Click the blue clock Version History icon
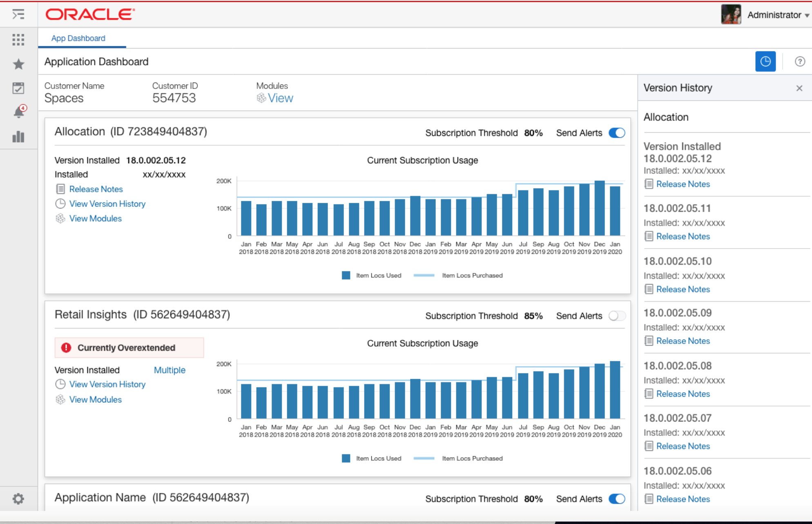The image size is (812, 524). click(x=766, y=61)
